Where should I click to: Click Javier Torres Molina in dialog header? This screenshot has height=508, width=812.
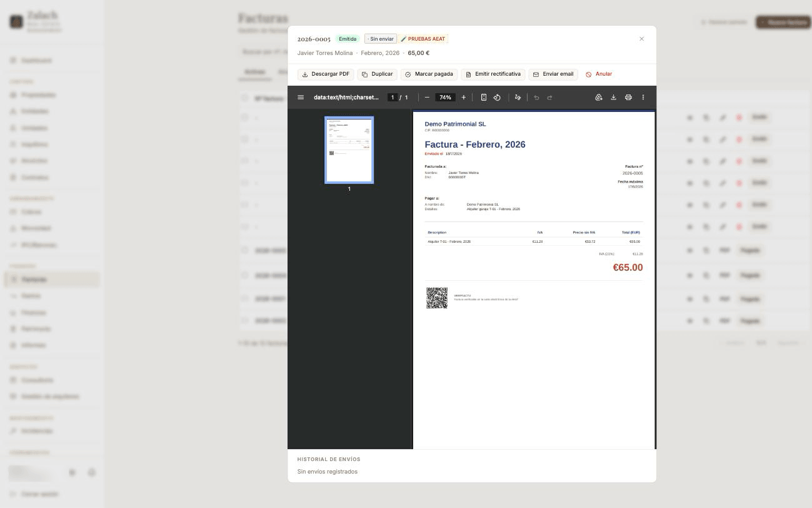[x=325, y=53]
